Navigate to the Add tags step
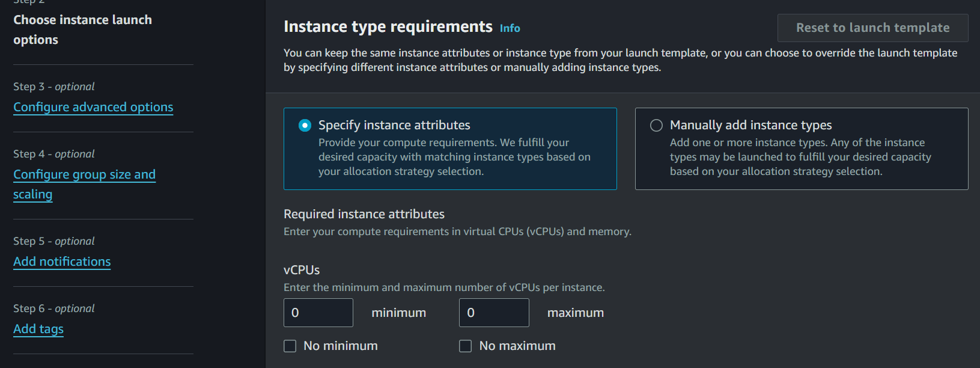 38,329
